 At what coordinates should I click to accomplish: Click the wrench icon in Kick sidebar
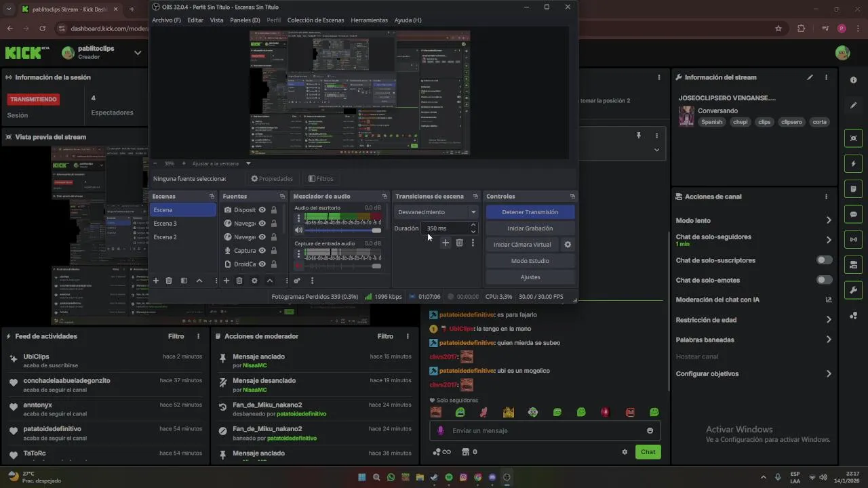click(x=853, y=290)
